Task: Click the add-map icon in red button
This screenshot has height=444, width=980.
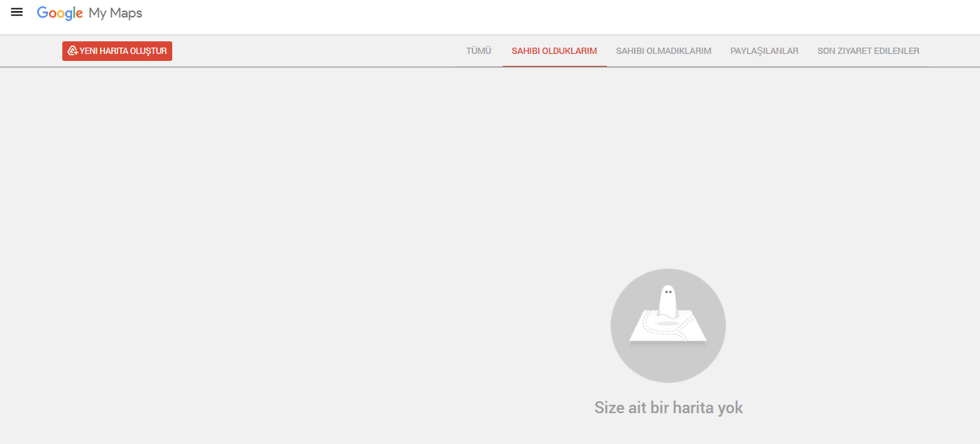Action: click(72, 51)
